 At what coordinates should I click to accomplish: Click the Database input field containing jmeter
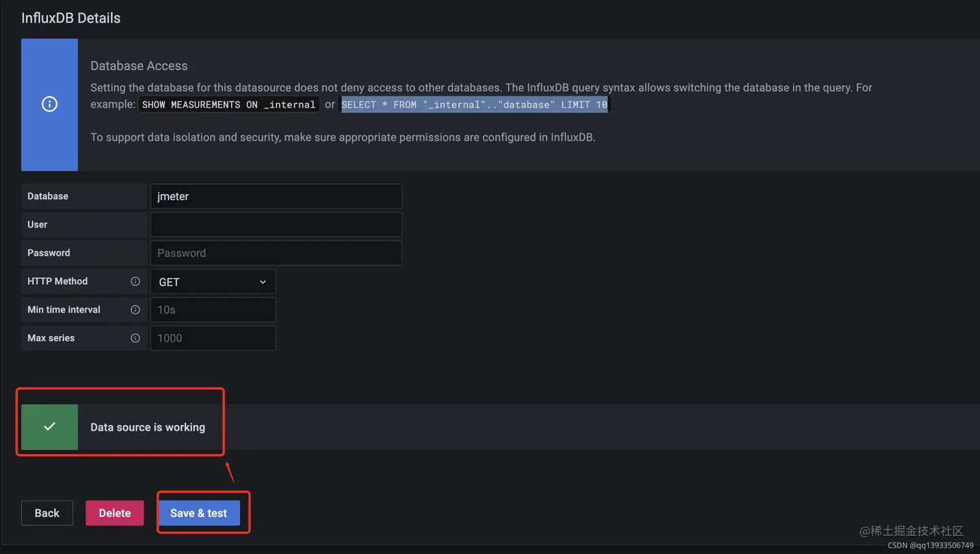click(x=276, y=196)
